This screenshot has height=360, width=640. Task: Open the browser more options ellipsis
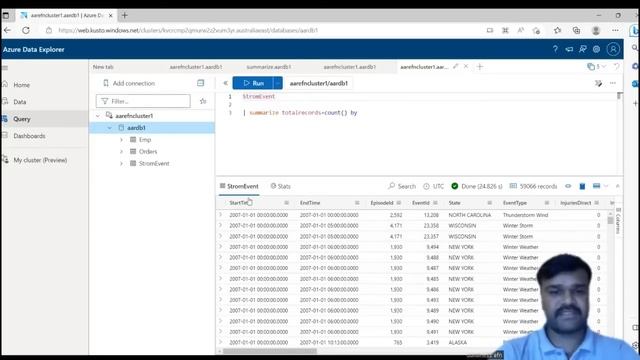pos(615,30)
